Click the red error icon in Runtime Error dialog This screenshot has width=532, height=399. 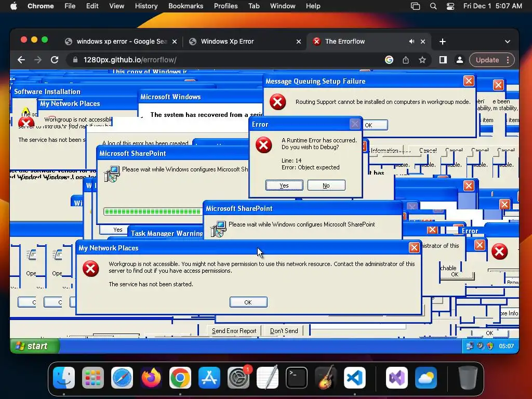coord(264,145)
